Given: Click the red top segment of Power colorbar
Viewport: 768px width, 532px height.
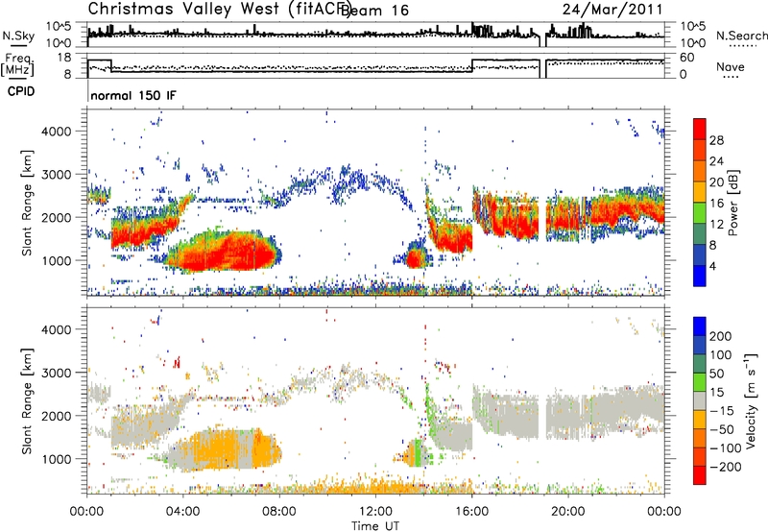Looking at the screenshot, I should 700,129.
